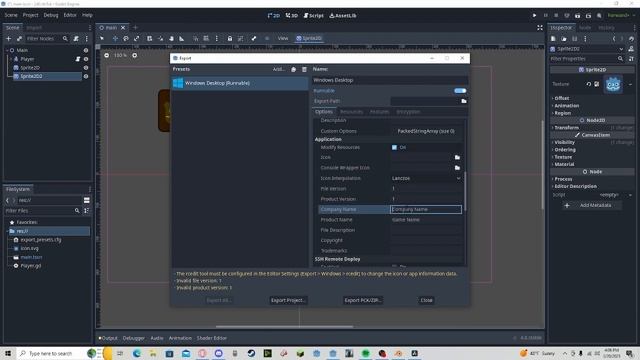Viewport: 640px width, 360px height.
Task: Add a new node with plus icon
Action: point(9,38)
